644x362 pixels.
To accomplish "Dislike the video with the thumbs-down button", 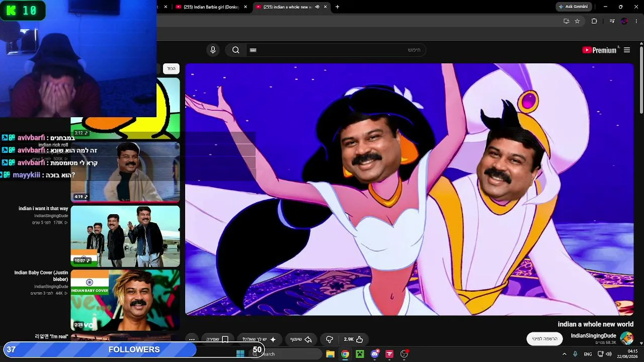I will click(329, 339).
